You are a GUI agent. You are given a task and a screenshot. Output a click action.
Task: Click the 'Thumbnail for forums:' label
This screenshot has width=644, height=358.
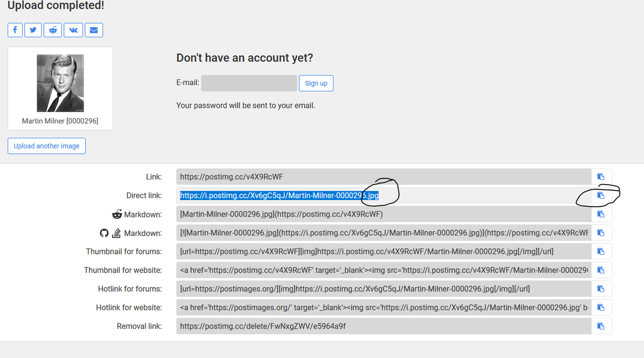click(124, 251)
